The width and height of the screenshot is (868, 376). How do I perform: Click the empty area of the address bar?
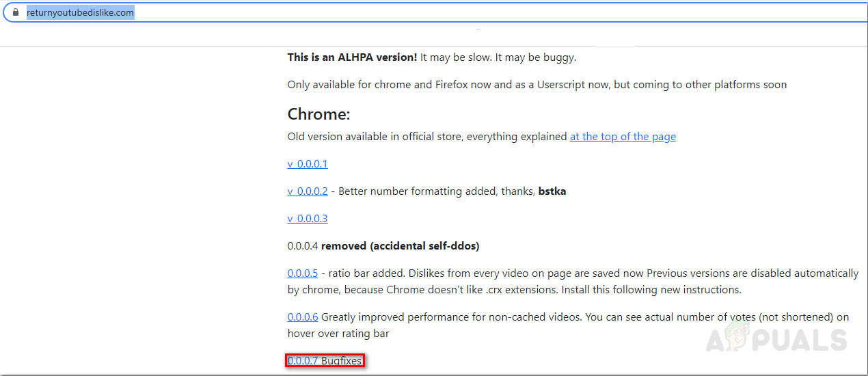[x=478, y=13]
